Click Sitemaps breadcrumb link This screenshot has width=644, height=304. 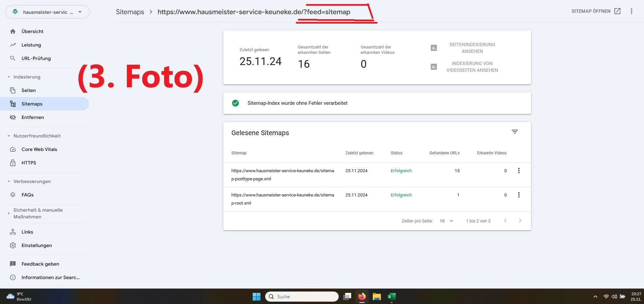tap(130, 12)
